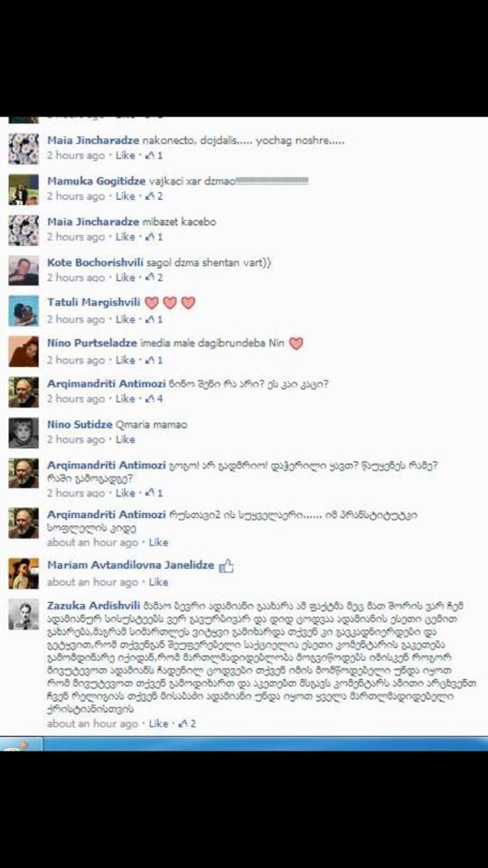Open likes count on Kote Bochorishvili's comment
488x868 pixels.
point(154,278)
